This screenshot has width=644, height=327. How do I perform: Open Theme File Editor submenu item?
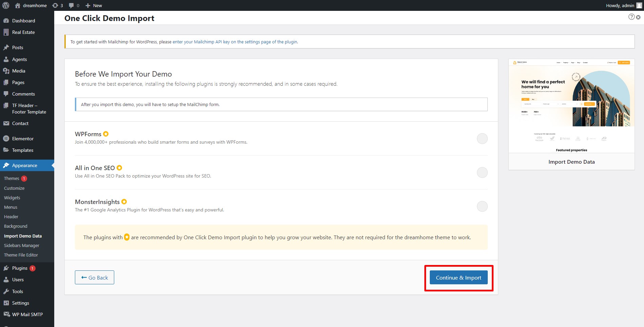[x=21, y=255]
